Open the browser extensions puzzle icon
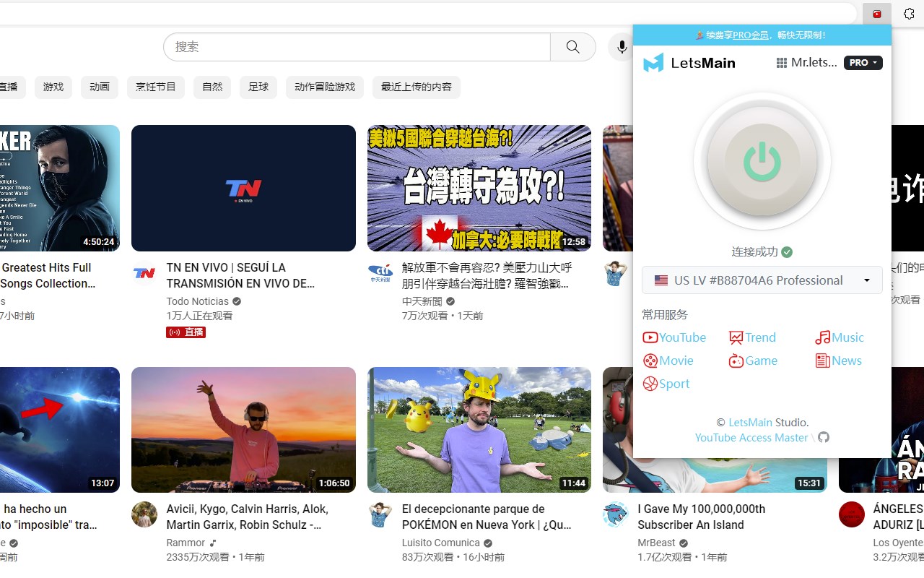Viewport: 924px width, 578px height. click(x=909, y=14)
